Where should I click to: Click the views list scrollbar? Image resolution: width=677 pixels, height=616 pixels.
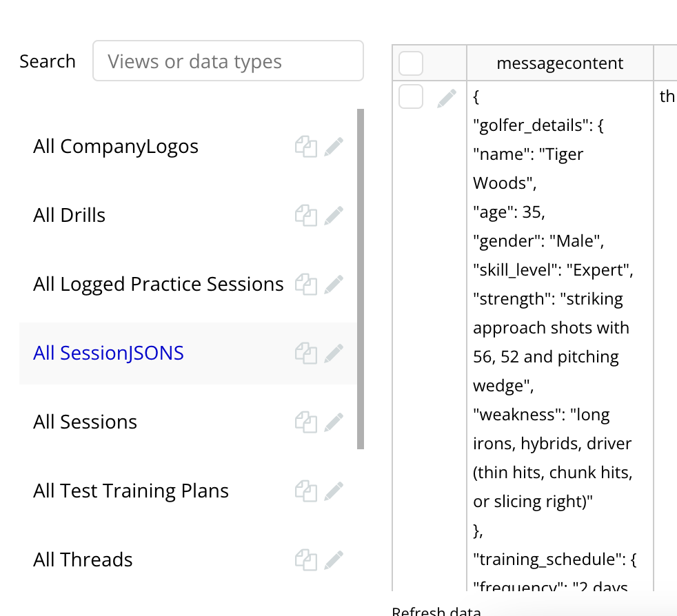tap(361, 279)
